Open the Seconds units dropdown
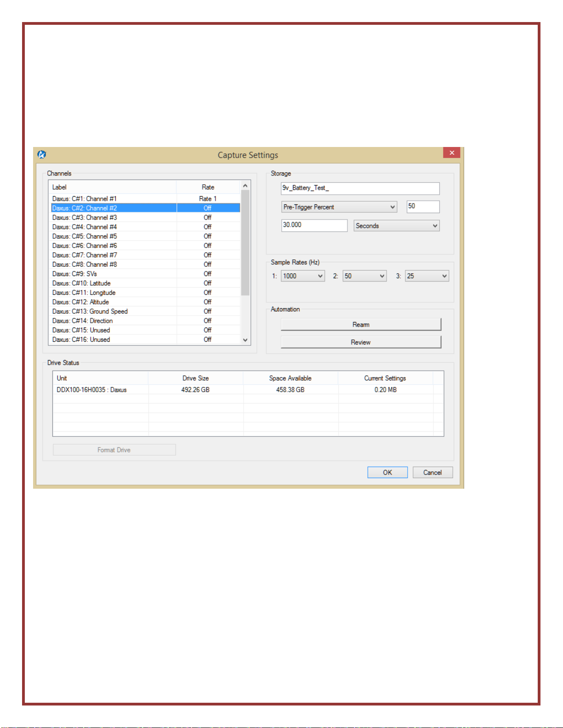Screen dimensions: 563x728 coord(397,226)
